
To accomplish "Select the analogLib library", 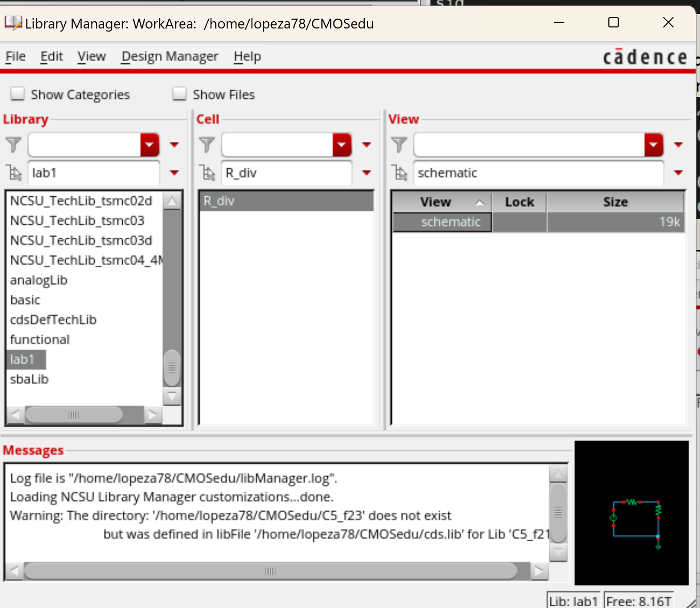I will tap(39, 280).
